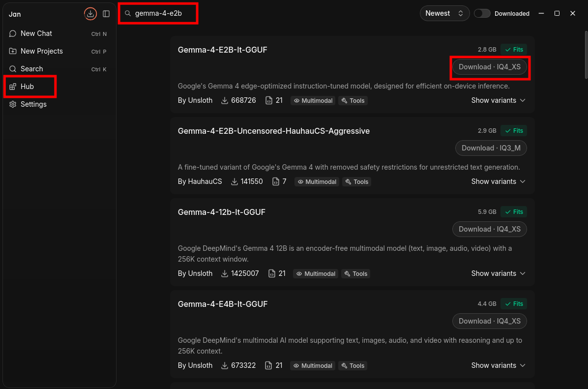Viewport: 588px width, 389px height.
Task: Click the "2.9 GB" size label
Action: tap(487, 130)
